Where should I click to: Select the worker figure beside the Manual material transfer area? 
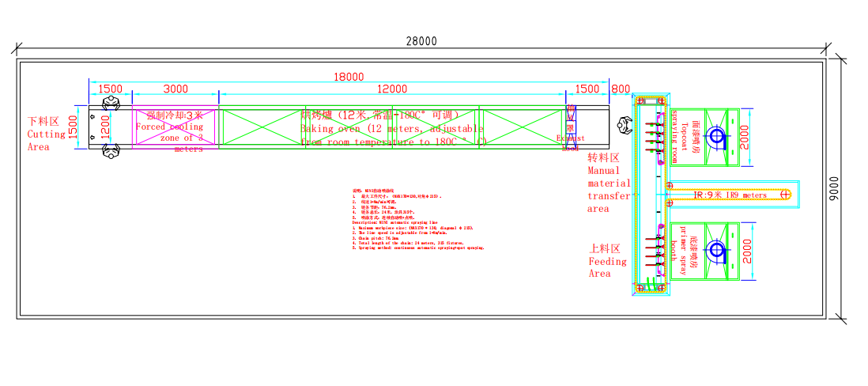click(x=625, y=126)
